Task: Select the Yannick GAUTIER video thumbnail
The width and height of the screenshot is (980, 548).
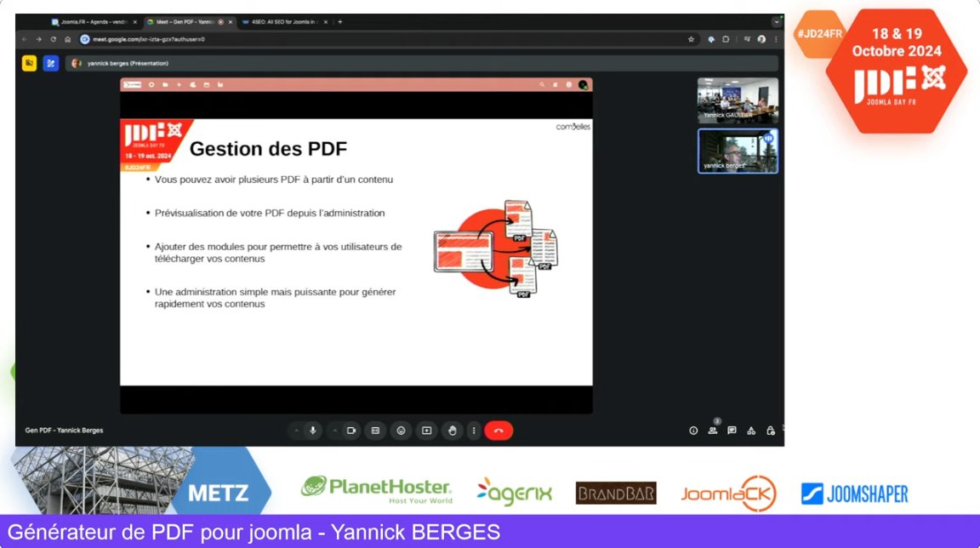Action: pyautogui.click(x=738, y=100)
